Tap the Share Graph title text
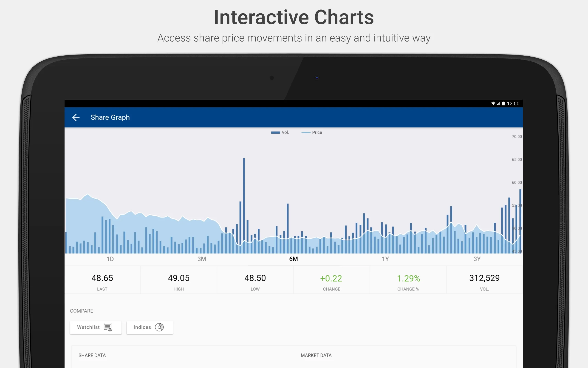This screenshot has height=368, width=588. (x=110, y=118)
